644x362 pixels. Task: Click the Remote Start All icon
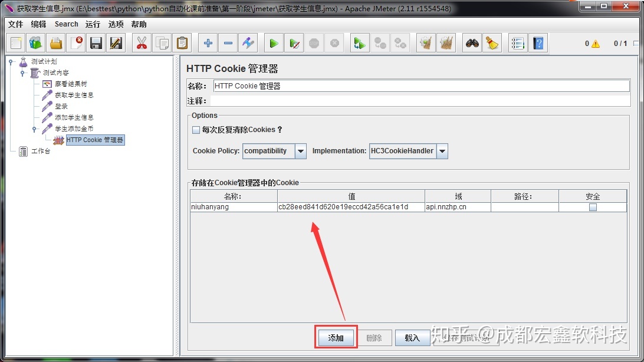click(359, 43)
